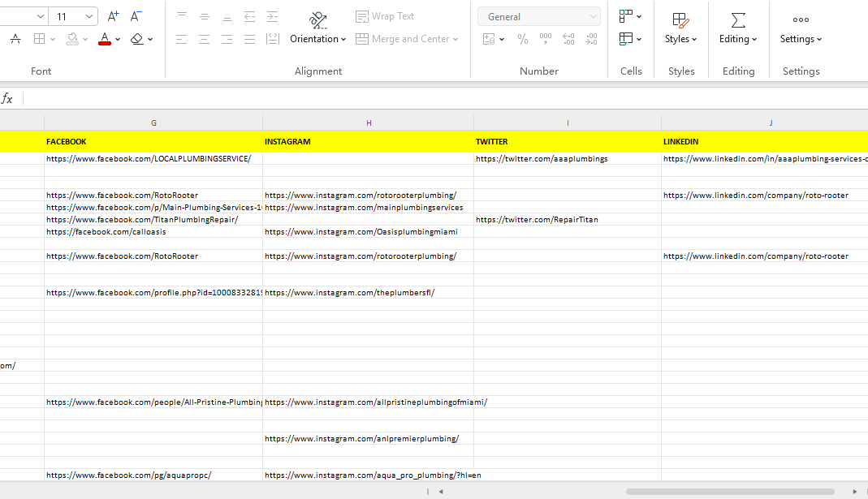This screenshot has width=868, height=499.
Task: Toggle top vertical alignment
Action: coord(181,16)
